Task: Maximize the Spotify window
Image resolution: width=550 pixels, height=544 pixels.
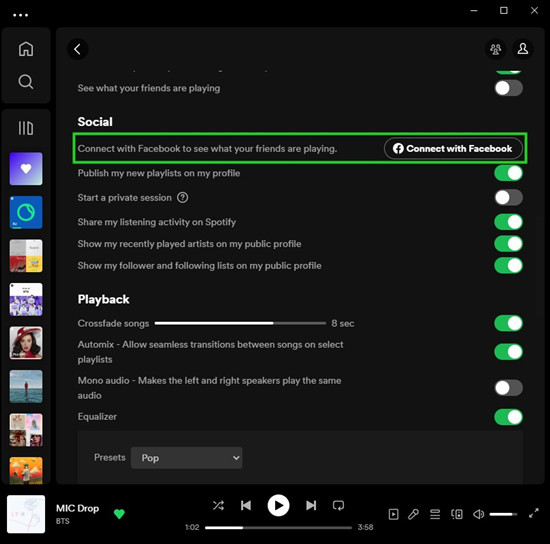Action: tap(504, 11)
